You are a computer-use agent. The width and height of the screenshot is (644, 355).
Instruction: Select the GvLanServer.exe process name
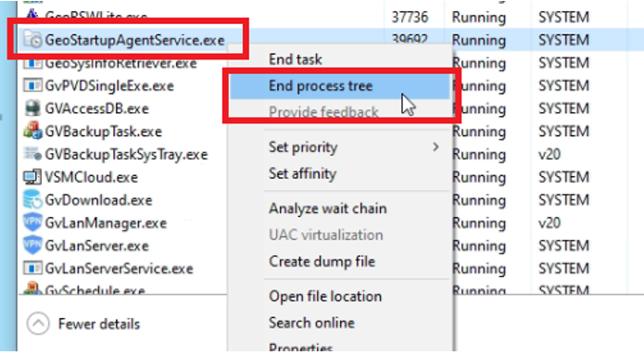click(96, 246)
